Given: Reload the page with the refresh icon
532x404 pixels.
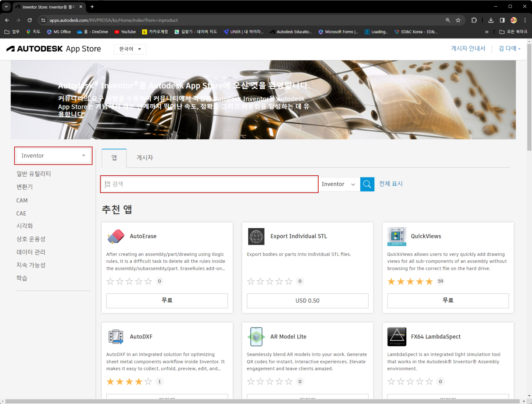Looking at the screenshot, I should click(30, 20).
